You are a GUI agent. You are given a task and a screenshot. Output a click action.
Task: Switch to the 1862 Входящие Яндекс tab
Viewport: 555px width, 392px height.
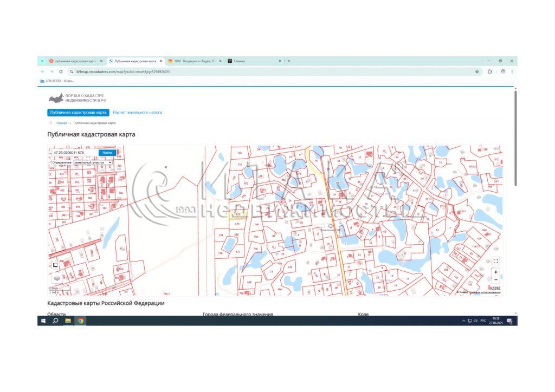click(195, 61)
